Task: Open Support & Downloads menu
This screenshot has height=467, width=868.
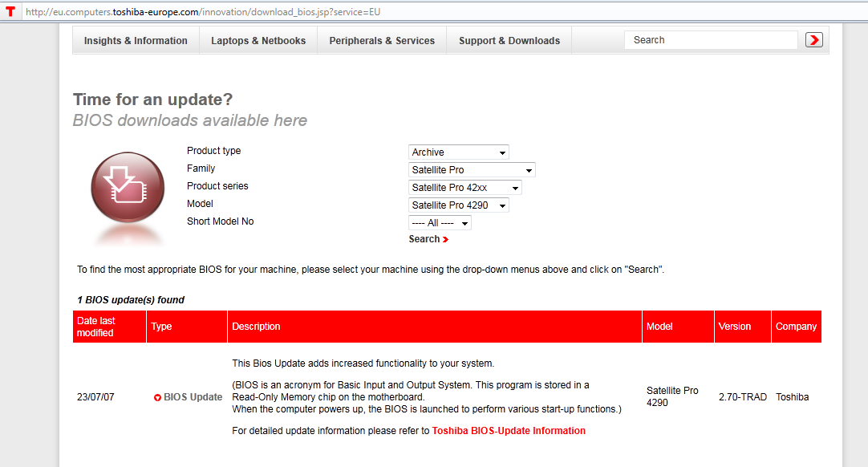Action: click(509, 40)
